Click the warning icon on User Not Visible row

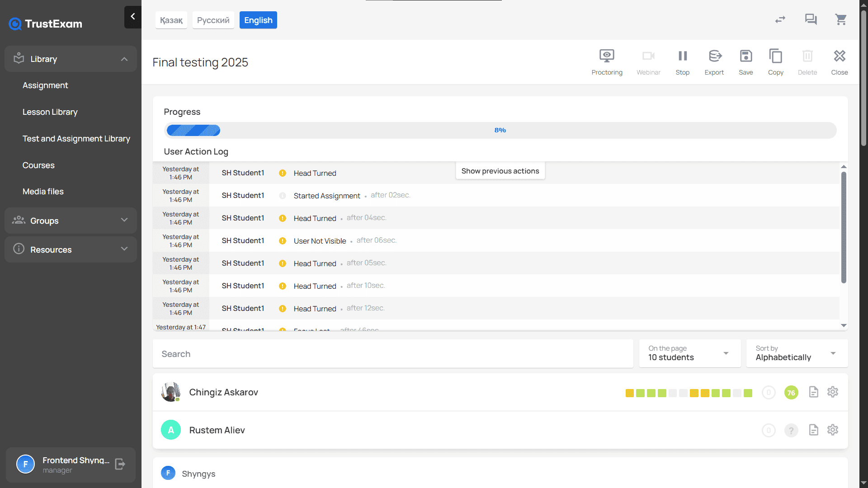(x=283, y=241)
